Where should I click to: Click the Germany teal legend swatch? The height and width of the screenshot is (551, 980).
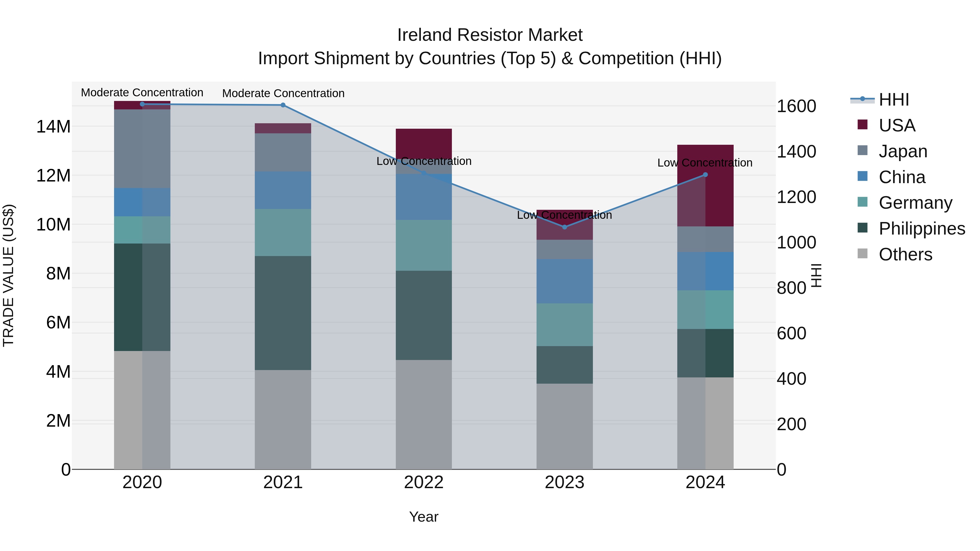click(x=862, y=202)
